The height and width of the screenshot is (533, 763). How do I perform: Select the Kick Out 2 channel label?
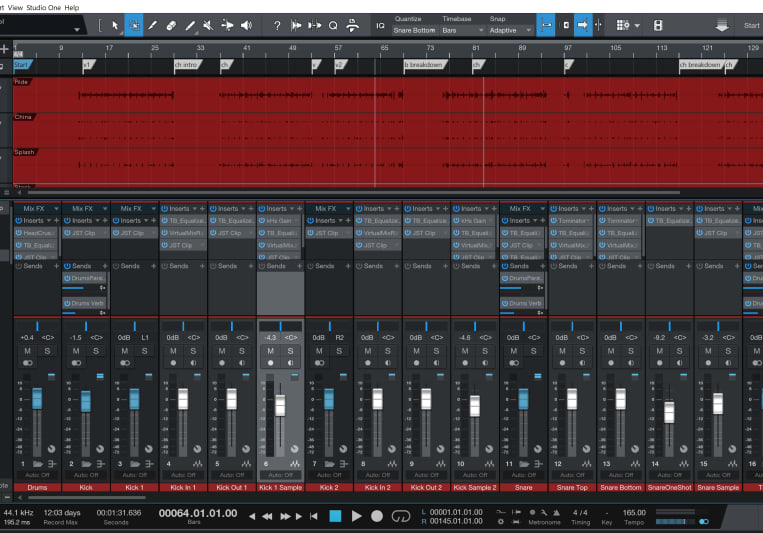tap(426, 487)
